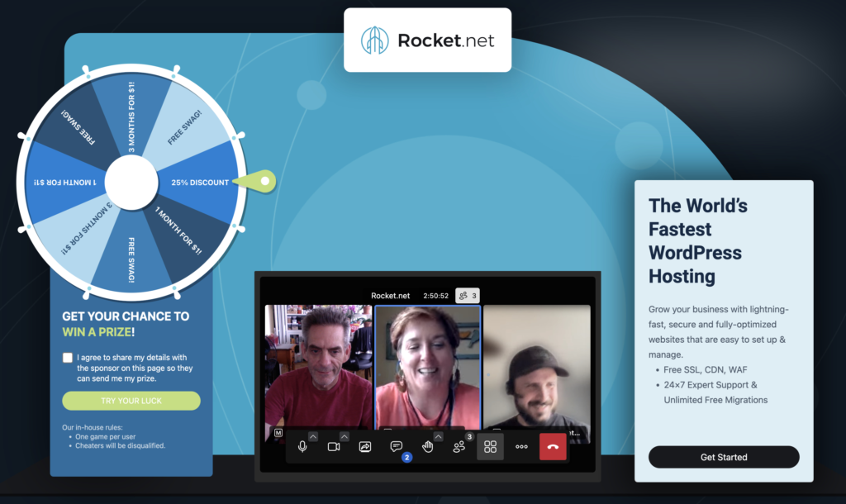This screenshot has width=846, height=504.
Task: Click the wheel pointer on 25% DISCOUNT
Action: point(256,181)
